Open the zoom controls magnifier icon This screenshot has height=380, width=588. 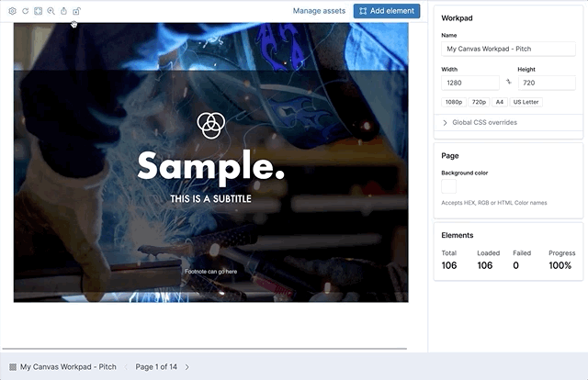51,11
